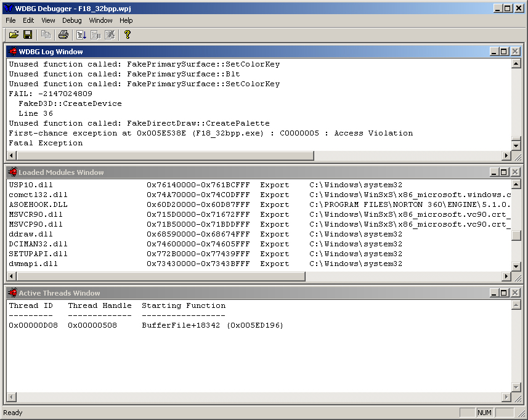Screen dimensions: 528x420
Task: Open the Window menu
Action: click(100, 20)
